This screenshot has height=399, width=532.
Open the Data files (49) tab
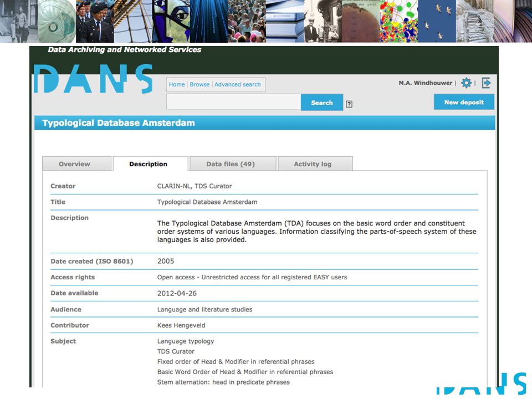[x=233, y=164]
